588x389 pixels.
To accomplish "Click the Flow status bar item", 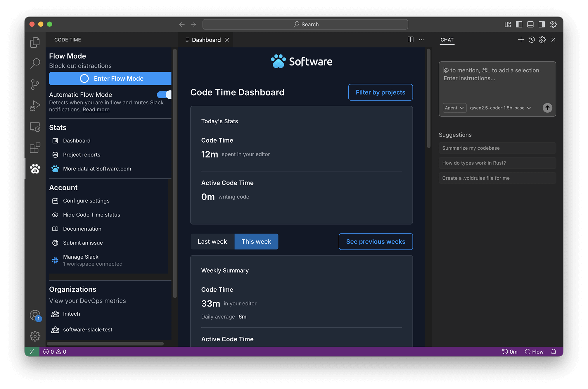I will (534, 352).
